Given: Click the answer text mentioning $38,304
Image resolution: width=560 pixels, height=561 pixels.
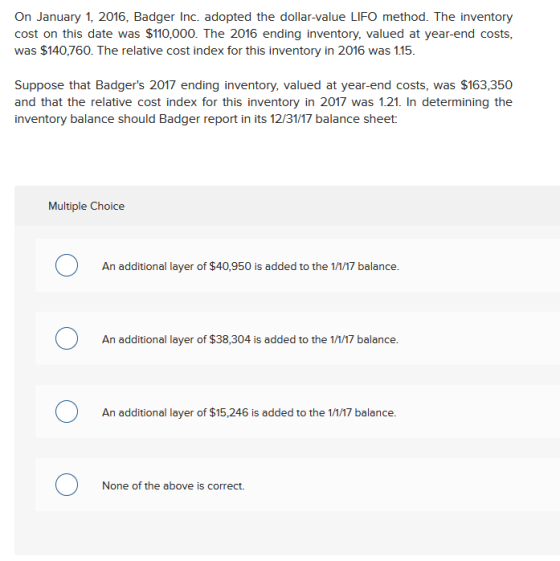Looking at the screenshot, I should point(250,339).
